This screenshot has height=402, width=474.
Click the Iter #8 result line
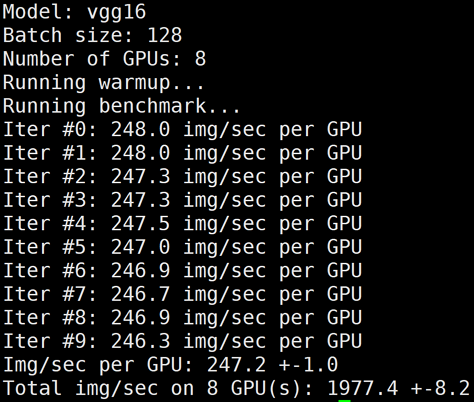pyautogui.click(x=182, y=318)
